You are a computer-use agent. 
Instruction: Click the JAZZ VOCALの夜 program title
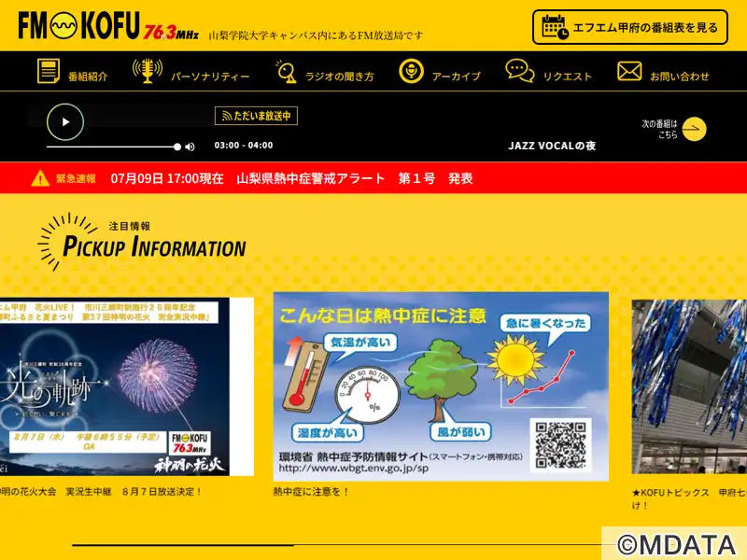pyautogui.click(x=552, y=146)
